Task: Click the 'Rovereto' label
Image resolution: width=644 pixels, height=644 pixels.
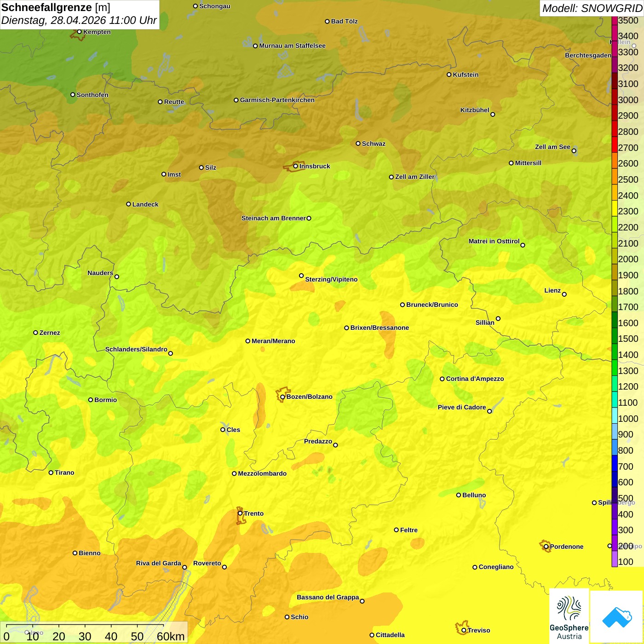Action: click(x=207, y=563)
